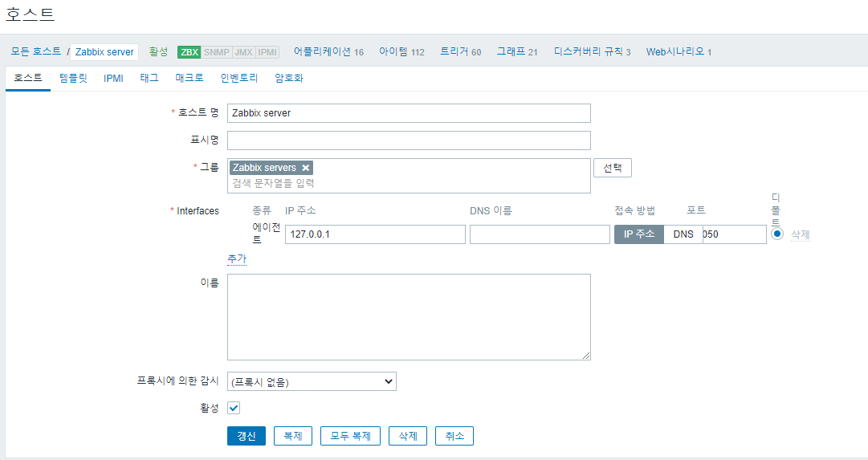Click the DNS 이름 input field
868x460 pixels.
tap(540, 234)
